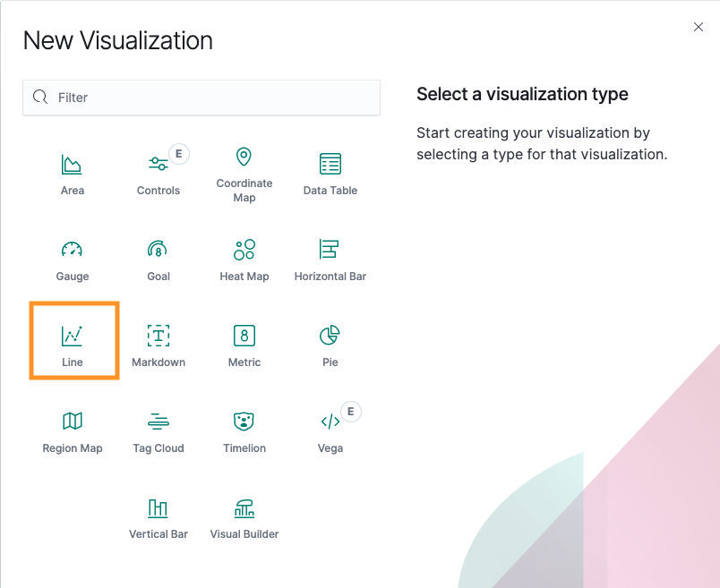Pick the Horizontal Bar chart type
Image resolution: width=720 pixels, height=588 pixels.
(x=330, y=260)
